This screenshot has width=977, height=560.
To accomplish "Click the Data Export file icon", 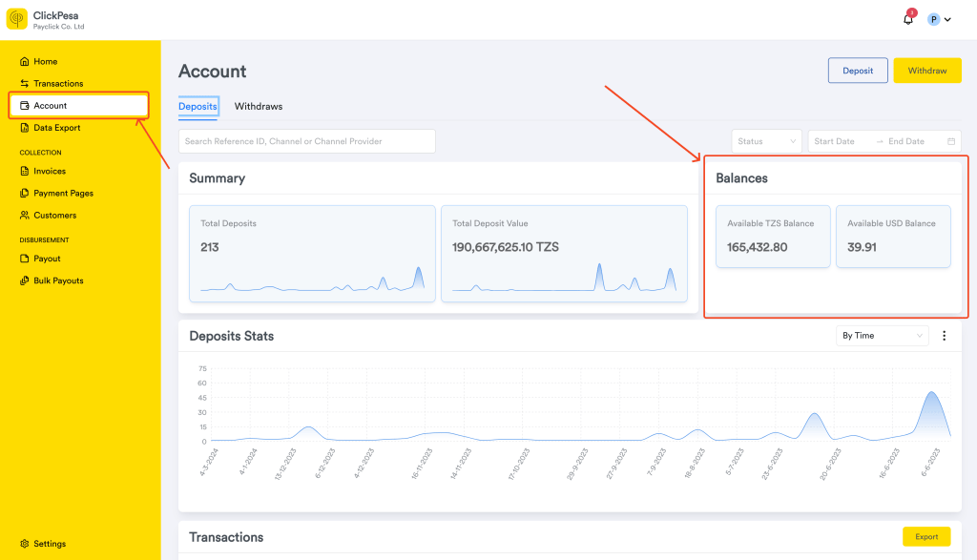I will point(24,128).
